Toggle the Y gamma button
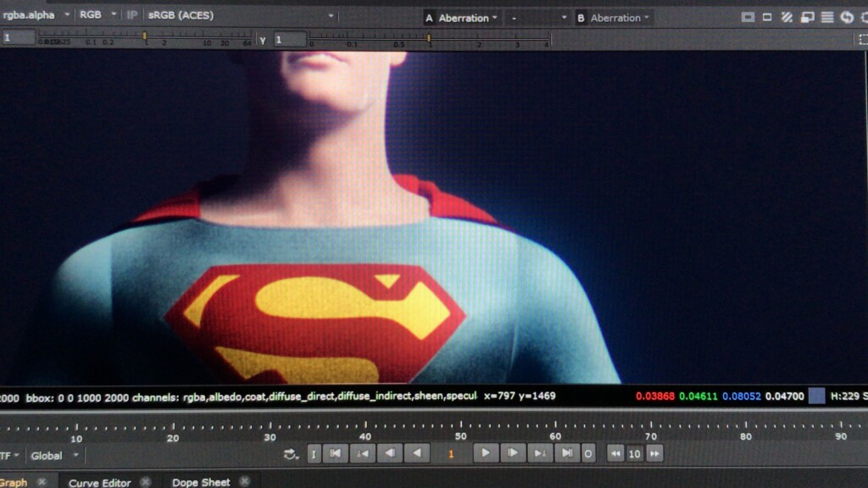 click(x=263, y=40)
